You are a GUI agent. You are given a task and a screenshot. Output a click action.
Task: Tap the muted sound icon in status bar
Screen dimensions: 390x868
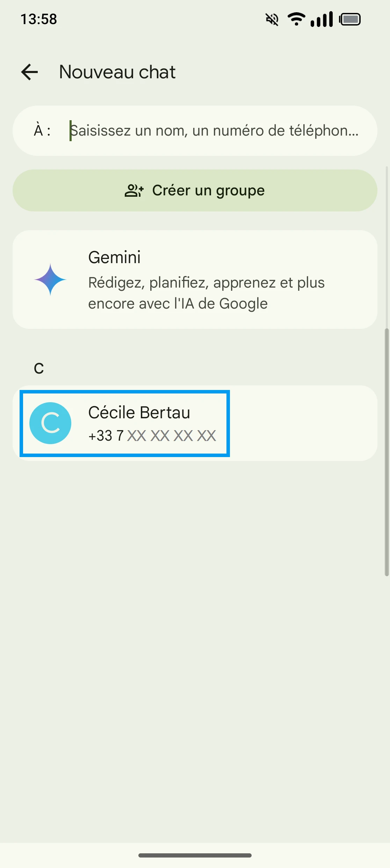272,20
